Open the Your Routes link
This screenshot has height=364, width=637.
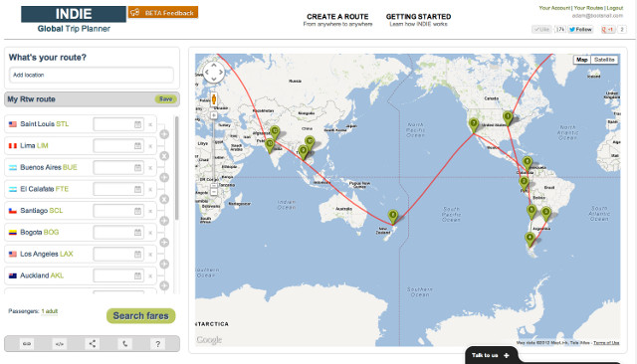pos(588,8)
